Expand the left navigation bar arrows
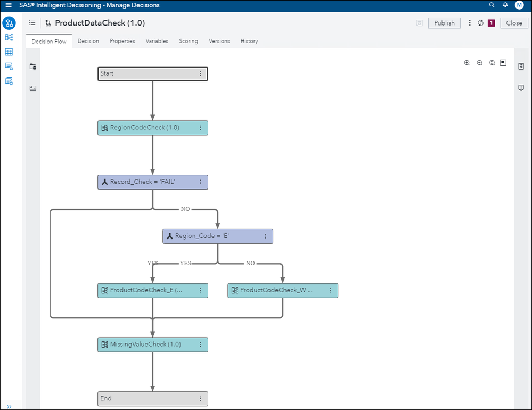This screenshot has width=532, height=410. pos(9,406)
